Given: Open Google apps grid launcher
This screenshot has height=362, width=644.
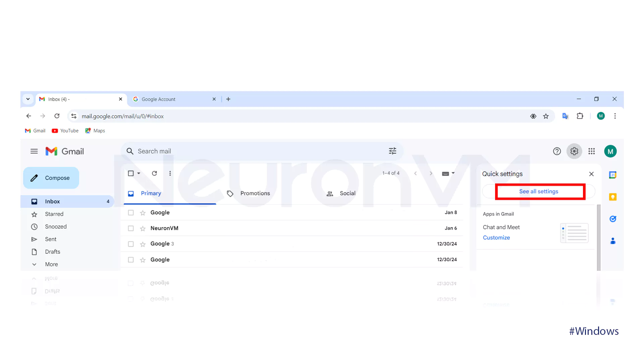Looking at the screenshot, I should point(592,151).
